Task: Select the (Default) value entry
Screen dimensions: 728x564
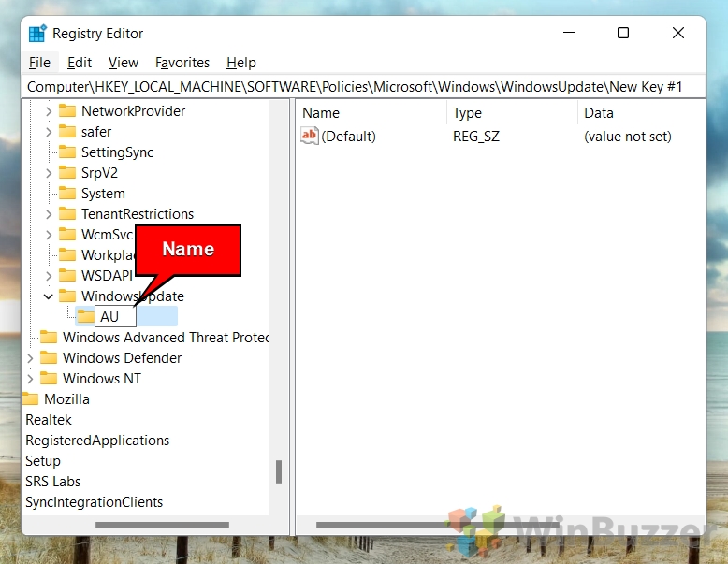Action: (x=348, y=137)
